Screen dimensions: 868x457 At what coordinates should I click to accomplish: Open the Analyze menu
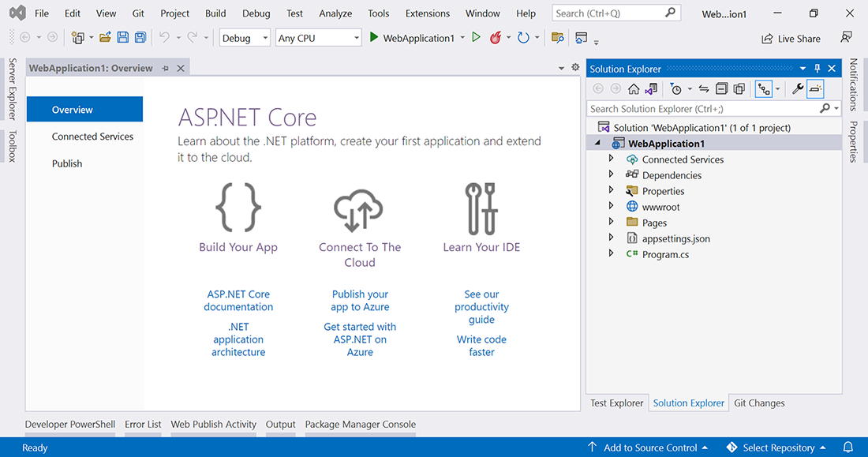click(x=335, y=13)
